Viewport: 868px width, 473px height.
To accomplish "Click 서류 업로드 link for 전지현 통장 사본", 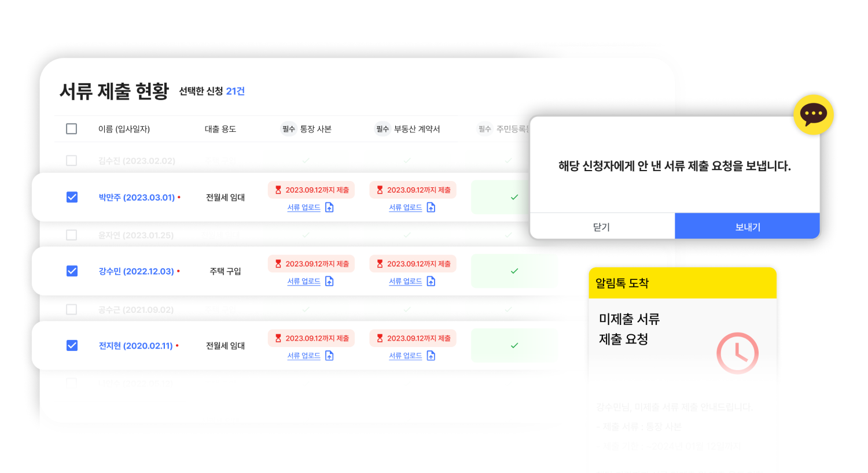I will [x=304, y=356].
